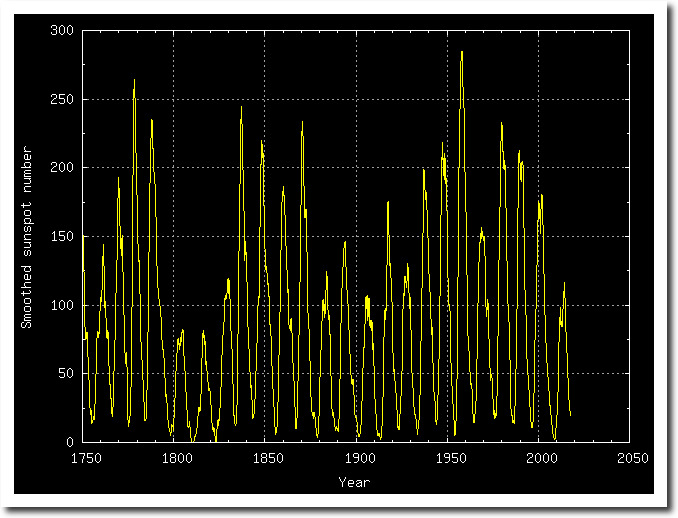Click the x-axis label 1750

86,458
